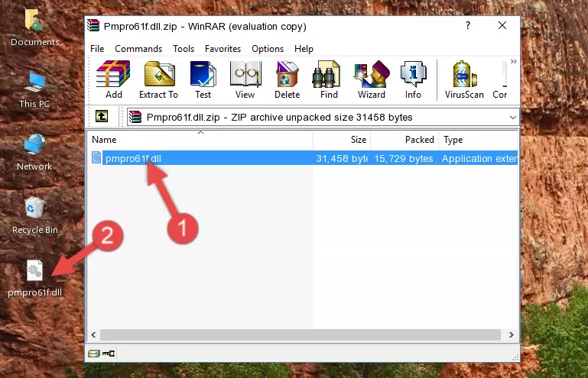The height and width of the screenshot is (378, 588).
Task: Click the Delete toolbar icon
Action: 288,79
